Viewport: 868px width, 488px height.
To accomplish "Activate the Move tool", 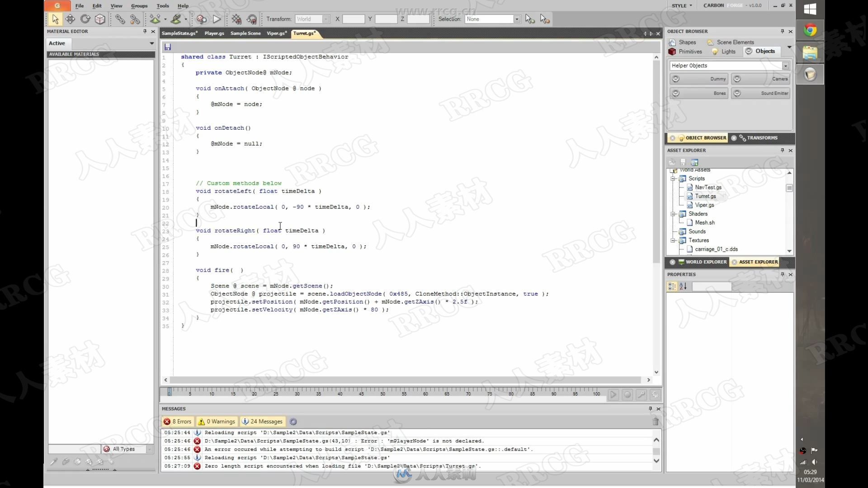I will click(70, 19).
